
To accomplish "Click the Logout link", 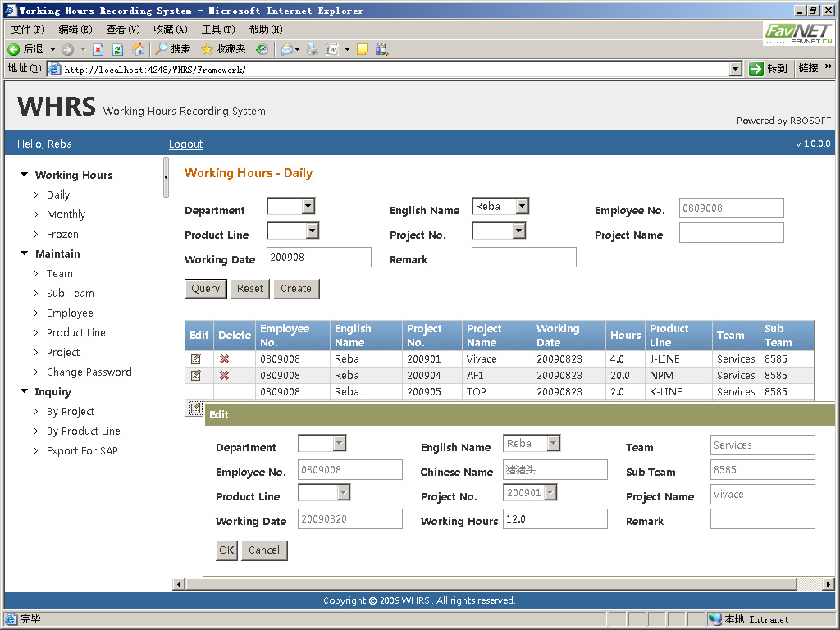I will [x=185, y=144].
